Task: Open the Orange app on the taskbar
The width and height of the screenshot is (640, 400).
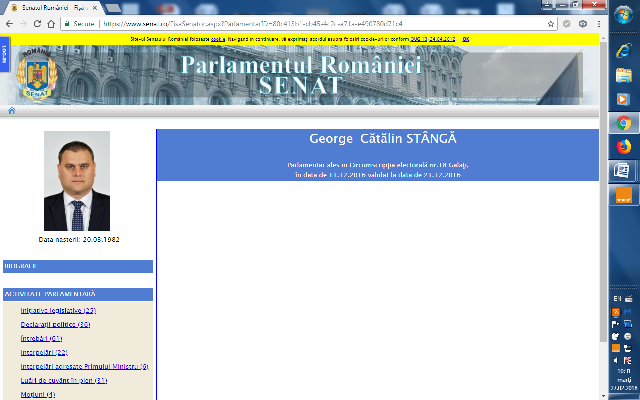Action: coord(624,195)
